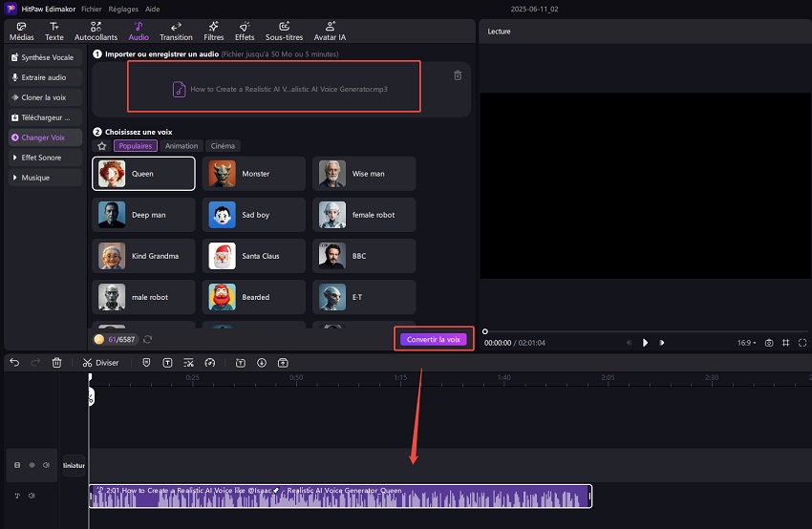
Task: Take a snapshot with the camera icon
Action: click(x=768, y=342)
